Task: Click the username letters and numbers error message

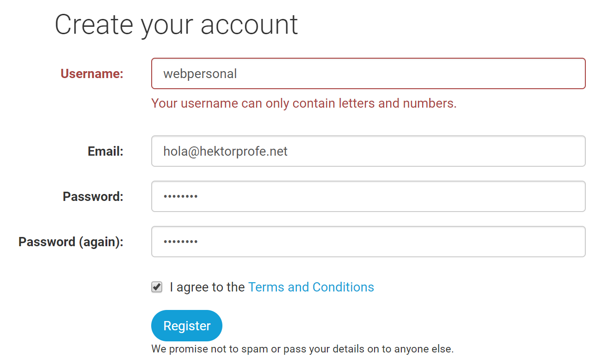Action: (304, 103)
